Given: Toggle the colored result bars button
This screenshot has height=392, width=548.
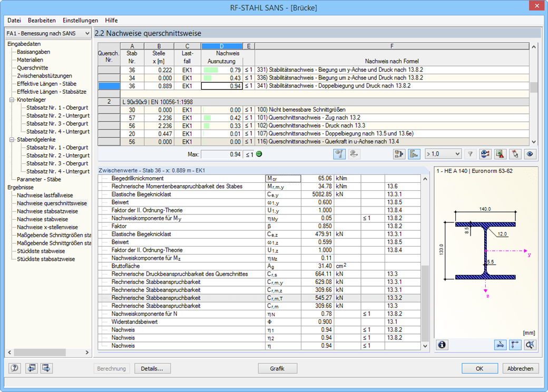Looking at the screenshot, I should (414, 154).
